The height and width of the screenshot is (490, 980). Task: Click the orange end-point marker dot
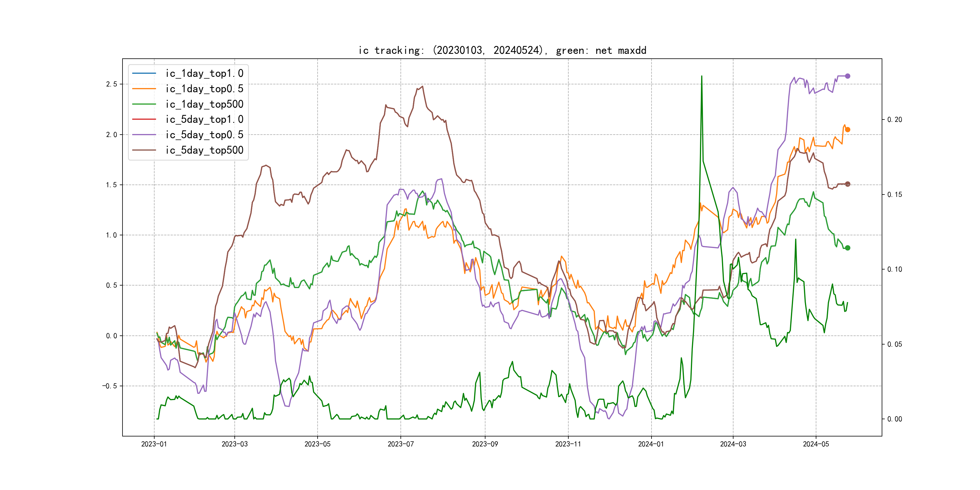pos(847,130)
